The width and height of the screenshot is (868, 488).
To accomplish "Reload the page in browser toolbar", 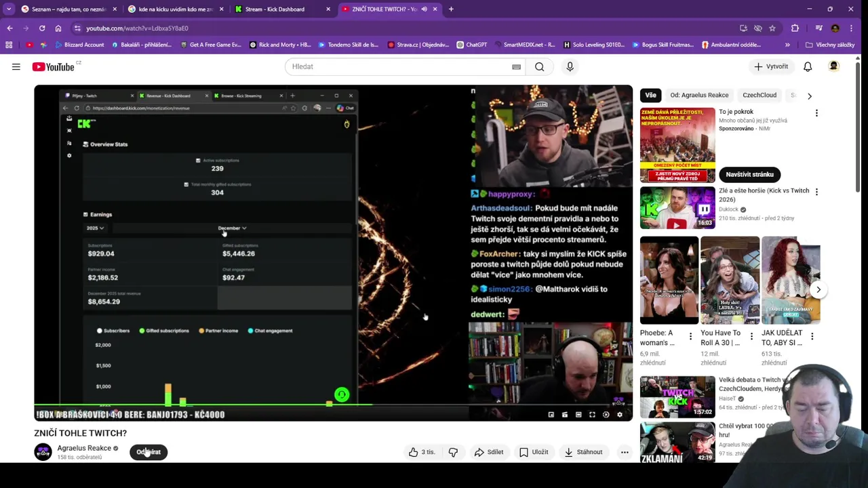I will point(42,28).
